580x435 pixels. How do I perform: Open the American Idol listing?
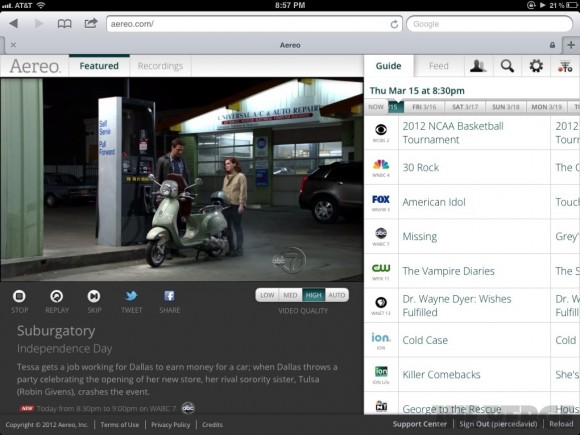tap(474, 202)
